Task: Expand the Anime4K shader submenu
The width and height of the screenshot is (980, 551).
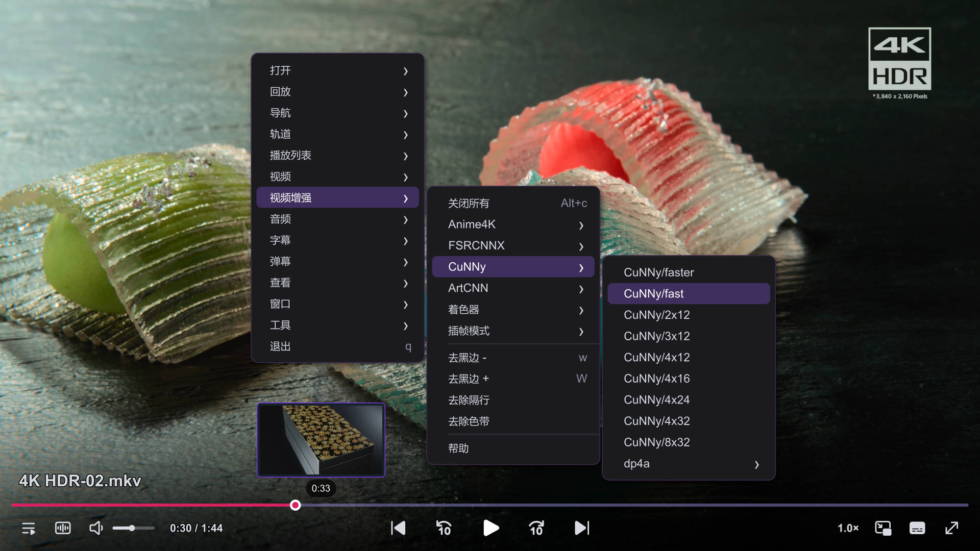Action: (513, 224)
